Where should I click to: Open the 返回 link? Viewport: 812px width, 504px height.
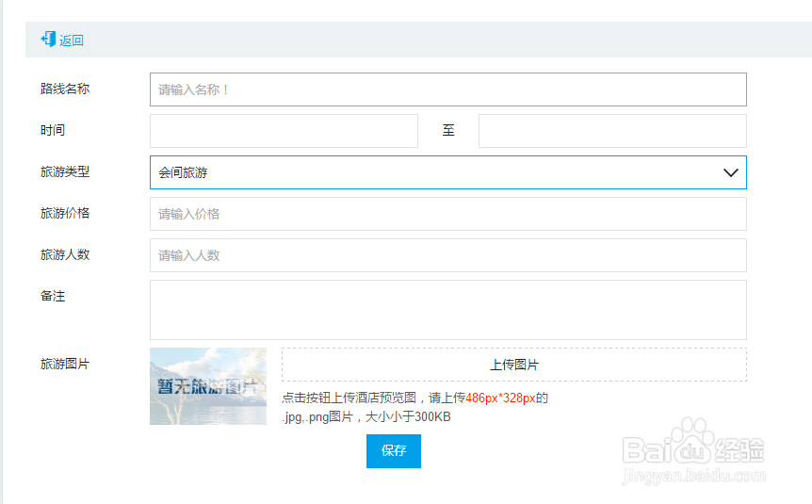click(71, 41)
